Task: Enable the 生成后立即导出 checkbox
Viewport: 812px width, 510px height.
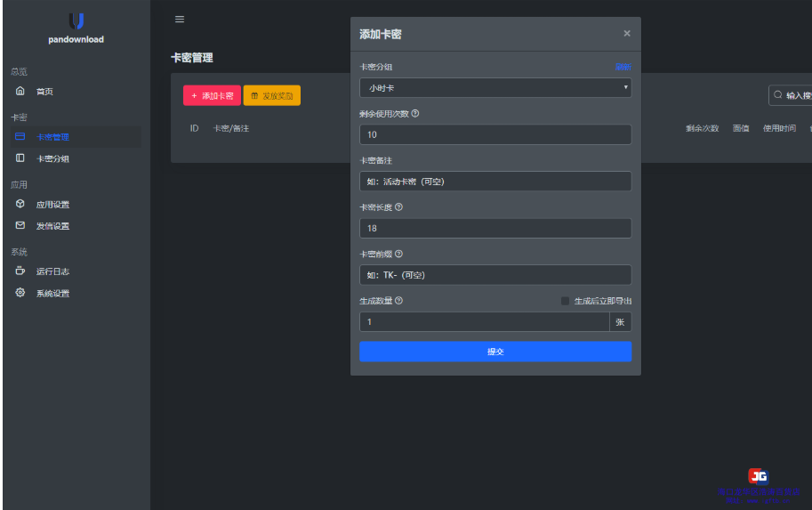Action: click(565, 301)
